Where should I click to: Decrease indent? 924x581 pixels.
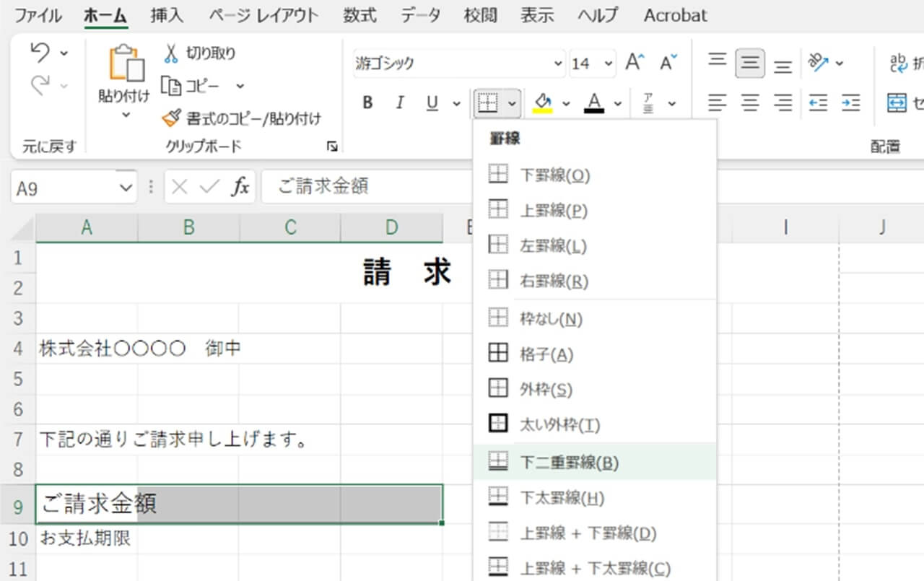[x=818, y=103]
